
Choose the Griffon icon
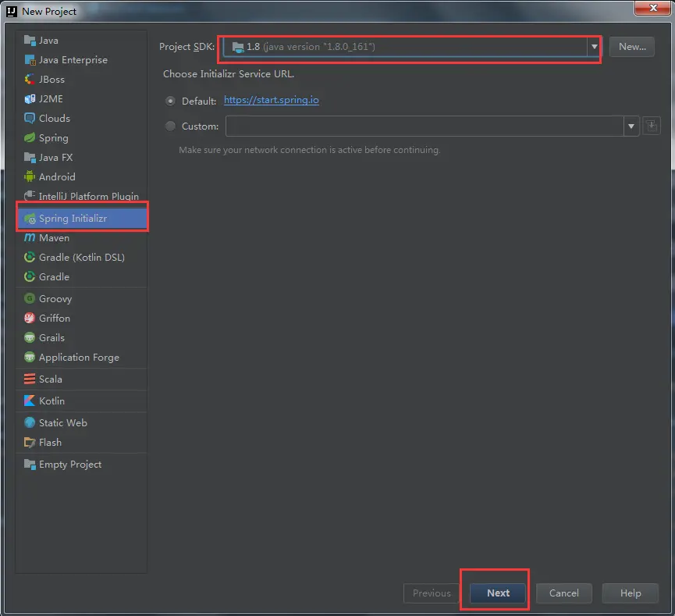[30, 318]
